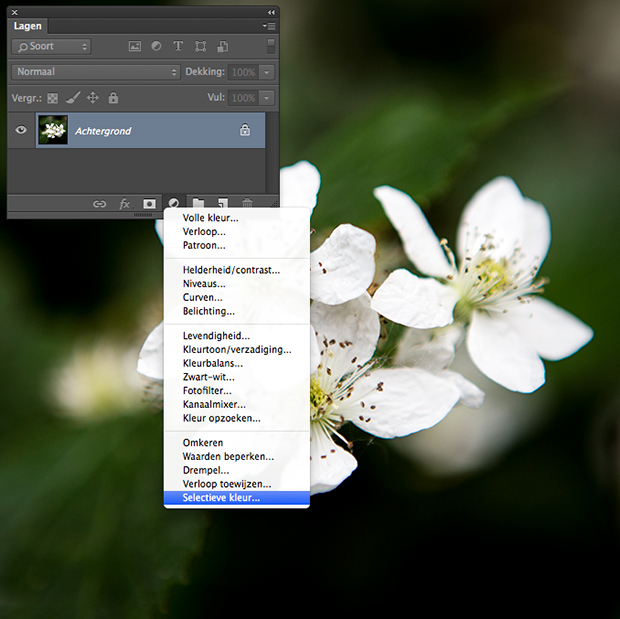Select Kleur opzoeken adjustment

pyautogui.click(x=236, y=418)
